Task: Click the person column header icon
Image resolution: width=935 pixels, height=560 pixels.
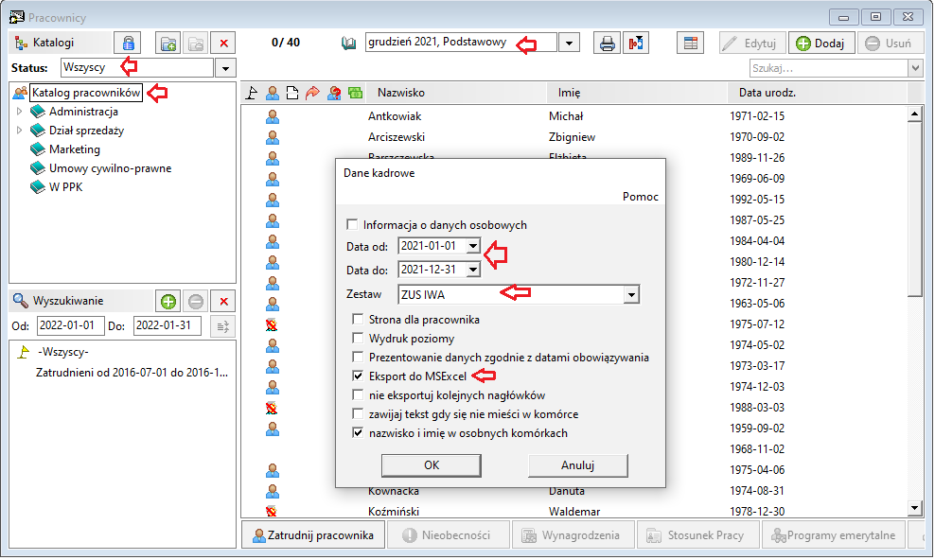Action: [273, 93]
